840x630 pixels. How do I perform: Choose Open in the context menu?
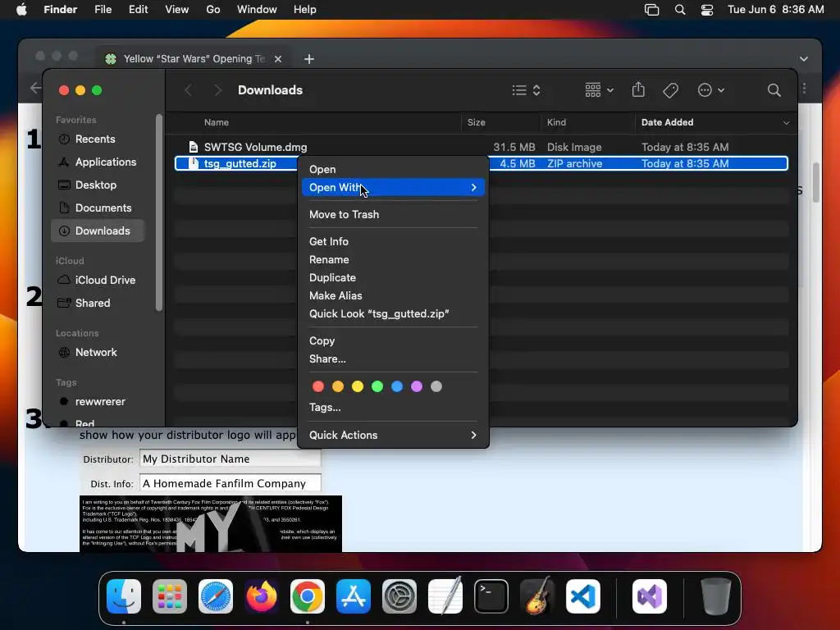coord(393,169)
